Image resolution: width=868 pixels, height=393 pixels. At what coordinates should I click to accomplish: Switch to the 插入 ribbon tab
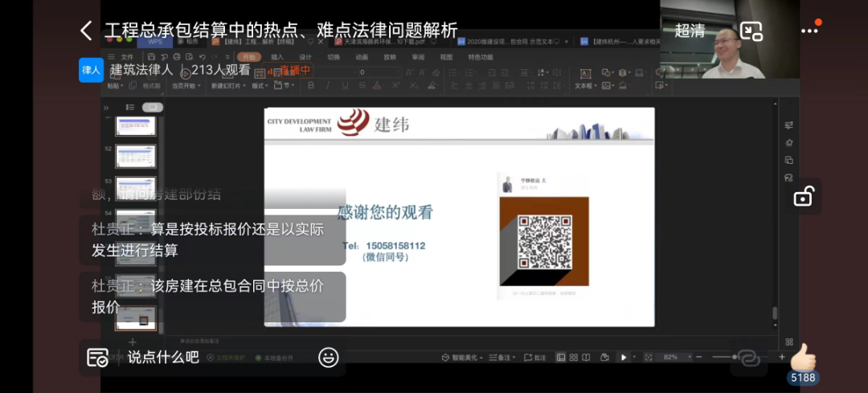(x=277, y=57)
